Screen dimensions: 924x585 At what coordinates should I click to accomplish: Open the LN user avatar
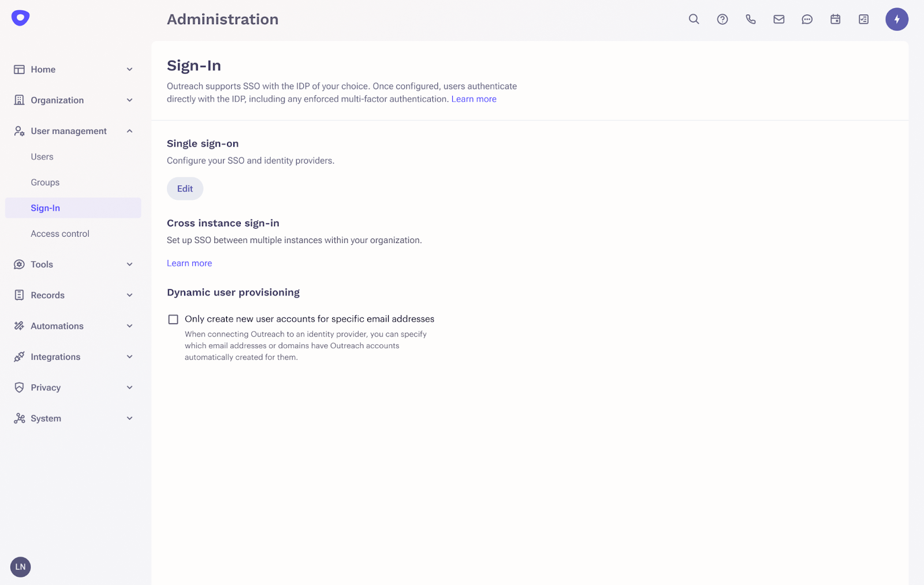pyautogui.click(x=20, y=567)
